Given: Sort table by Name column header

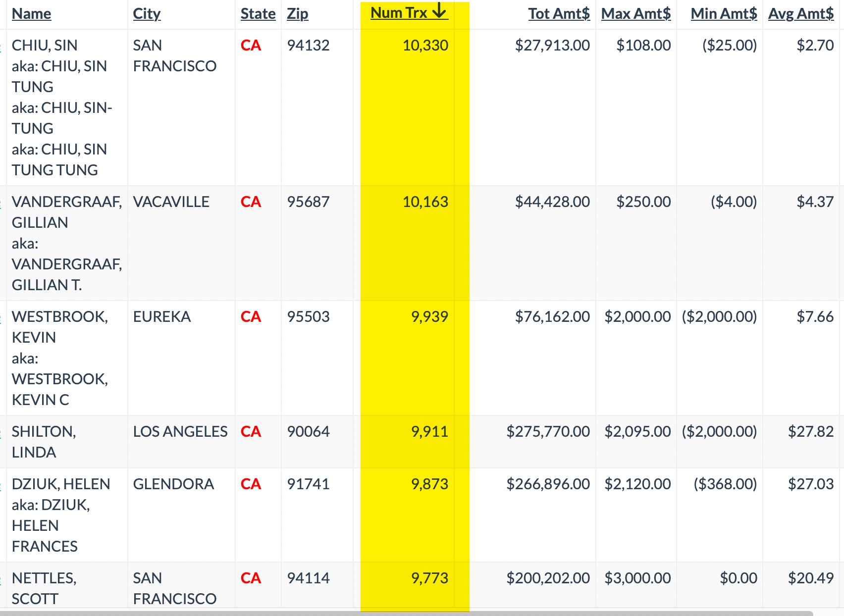Looking at the screenshot, I should [31, 14].
